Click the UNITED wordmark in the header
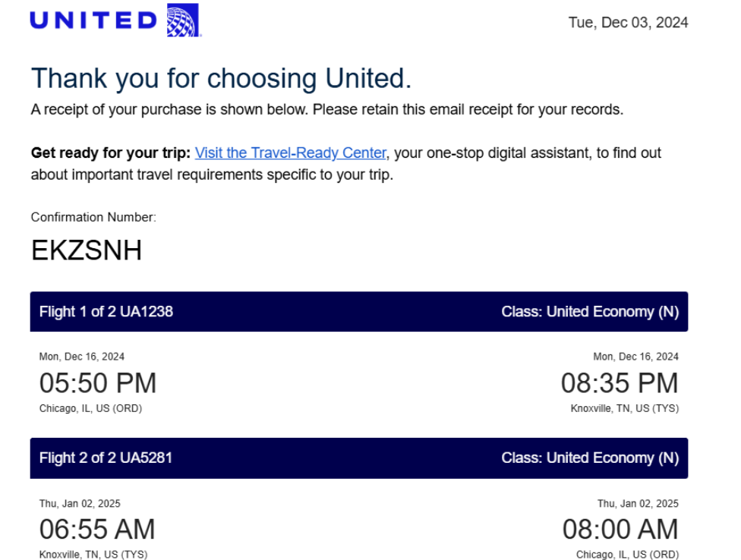Screen dimensions: 741x560 (x=93, y=20)
